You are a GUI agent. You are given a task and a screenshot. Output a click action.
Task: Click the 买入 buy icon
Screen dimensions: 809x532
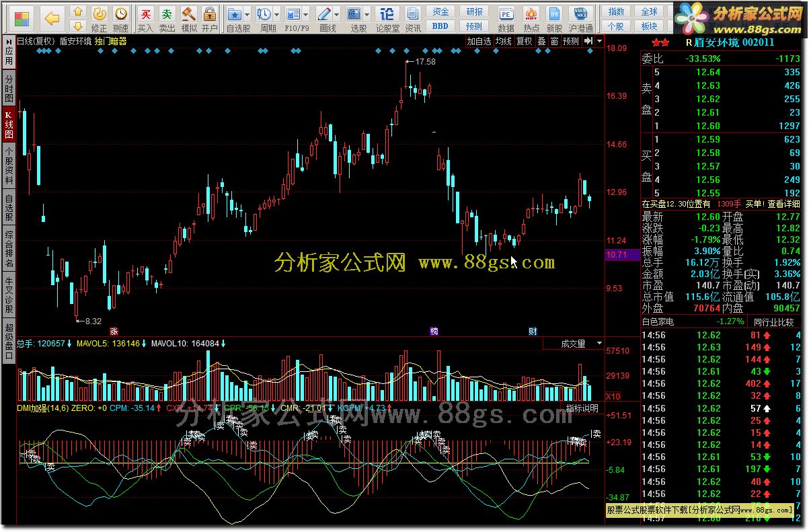(145, 13)
